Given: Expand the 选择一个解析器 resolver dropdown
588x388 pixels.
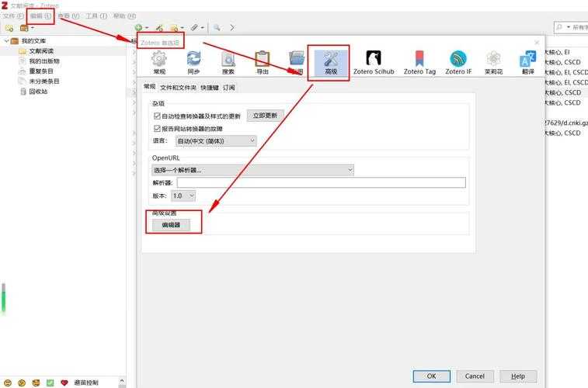Looking at the screenshot, I should (x=252, y=170).
